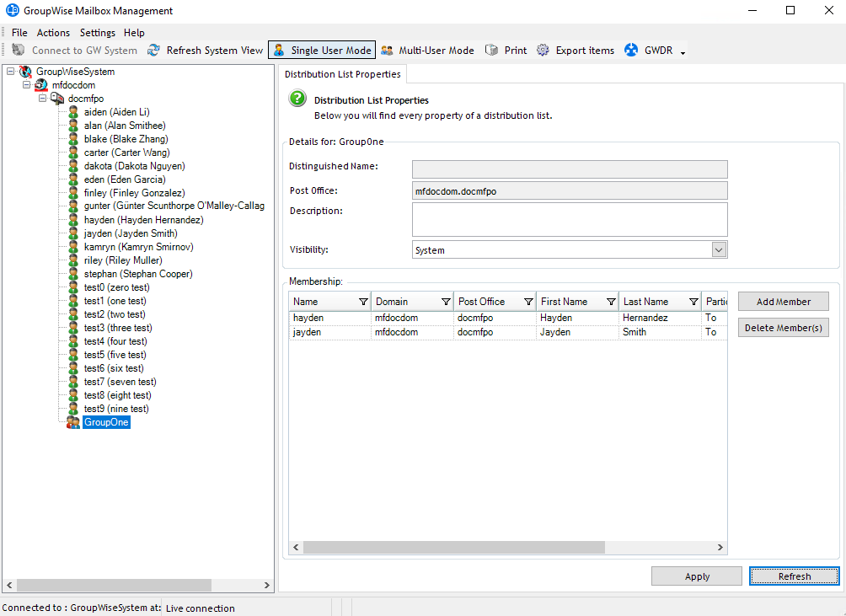This screenshot has width=846, height=616.
Task: Select the hayden row in the membership table
Action: coord(508,318)
